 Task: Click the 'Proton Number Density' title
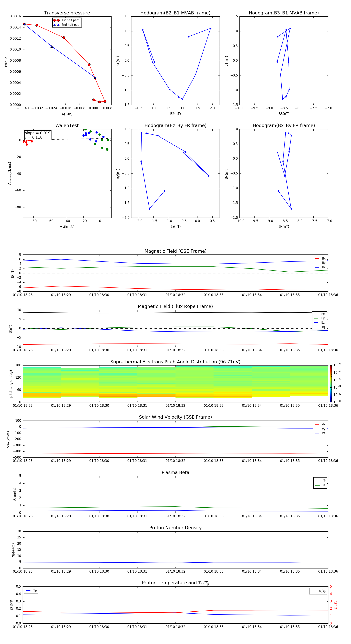point(175,528)
